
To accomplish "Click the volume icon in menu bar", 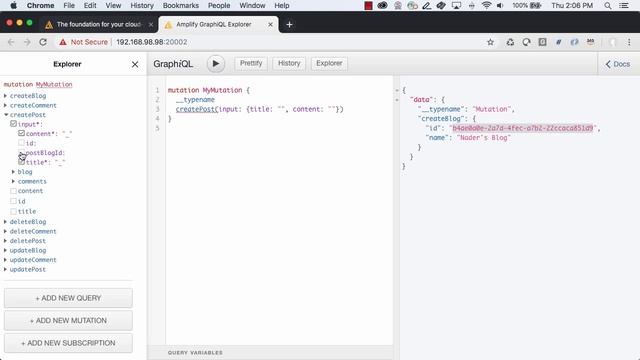I will (500, 5).
